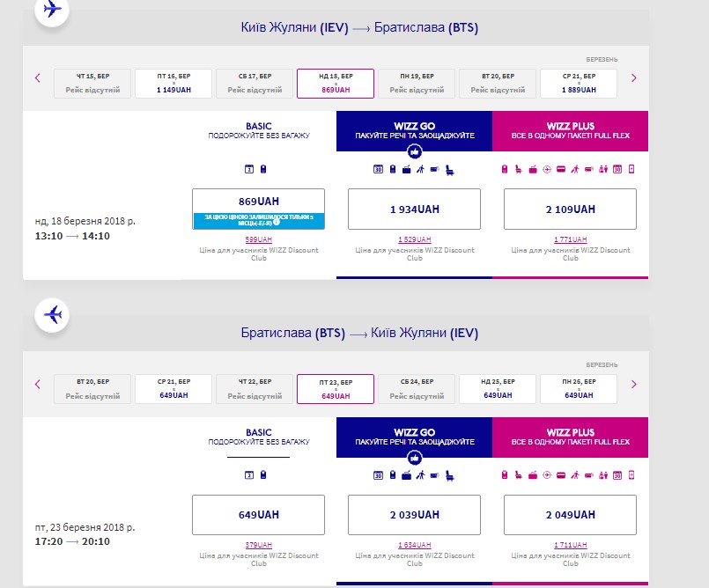This screenshot has width=709, height=588.
Task: Click the phone icon under outbound WIZZ PLUS
Action: point(631,169)
